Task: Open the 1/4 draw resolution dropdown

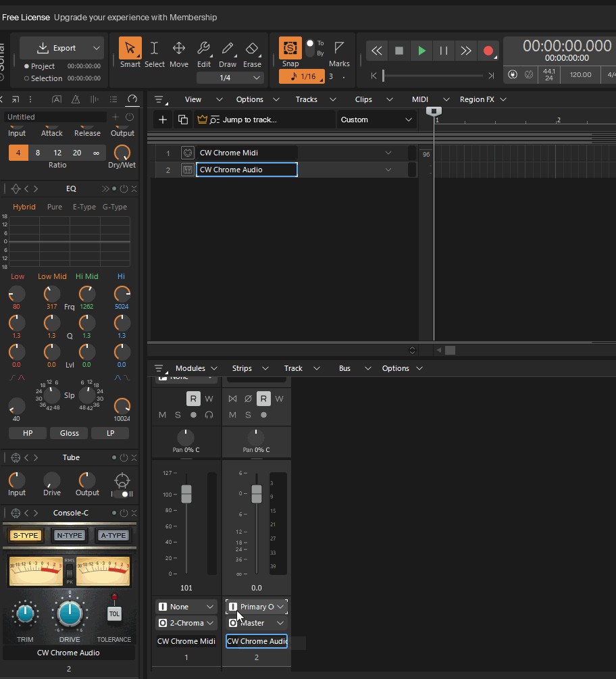Action: (x=230, y=78)
